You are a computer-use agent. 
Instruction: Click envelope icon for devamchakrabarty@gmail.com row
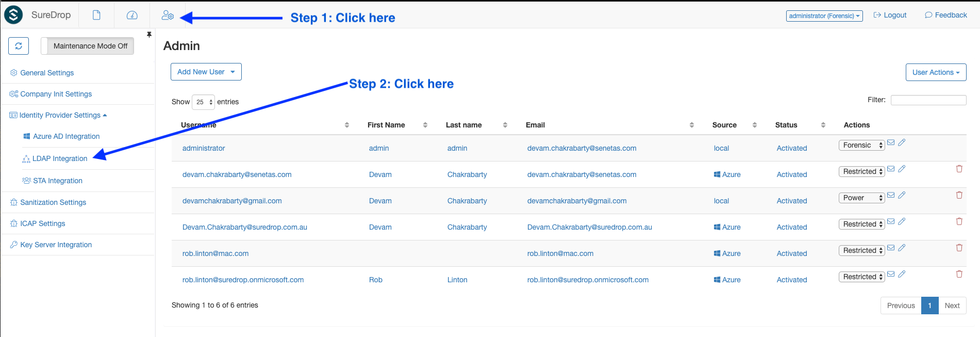pyautogui.click(x=891, y=195)
